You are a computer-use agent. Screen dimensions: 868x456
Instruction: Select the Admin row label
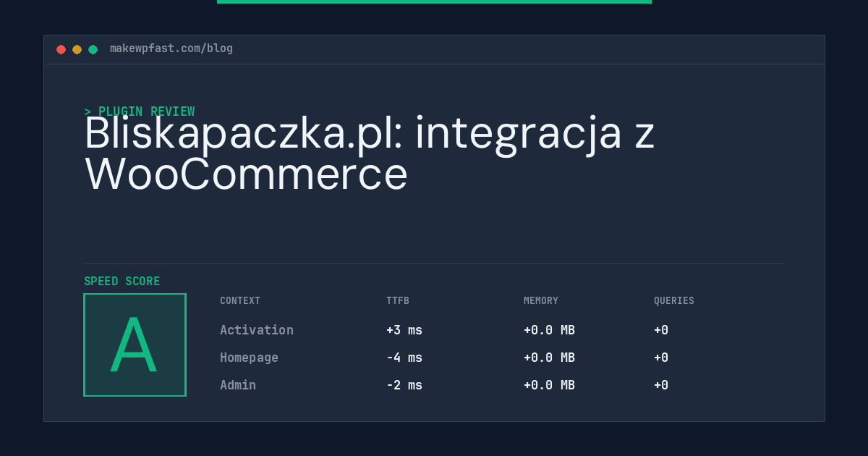click(238, 385)
